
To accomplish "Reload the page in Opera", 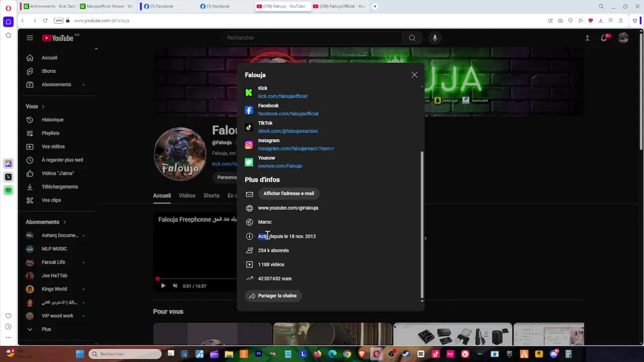I will [x=45, y=21].
